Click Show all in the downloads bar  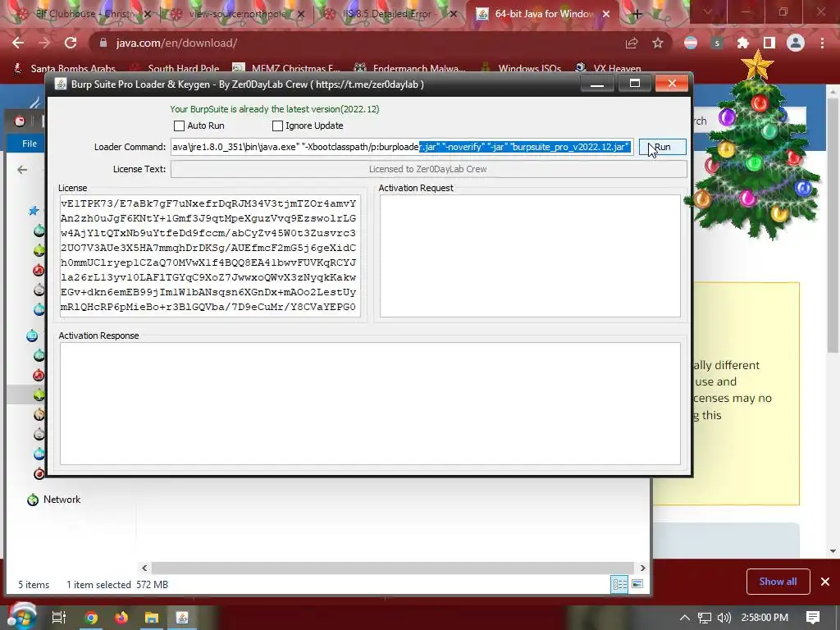tap(778, 582)
